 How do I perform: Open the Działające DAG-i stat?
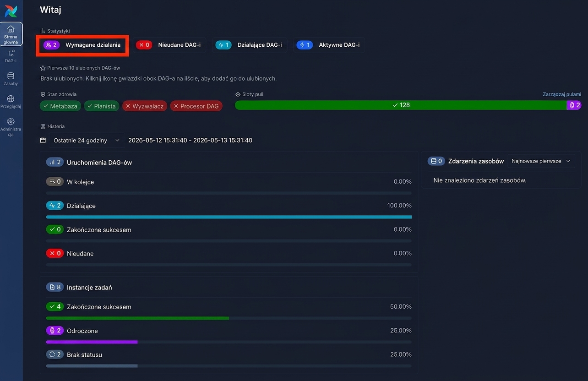point(250,45)
